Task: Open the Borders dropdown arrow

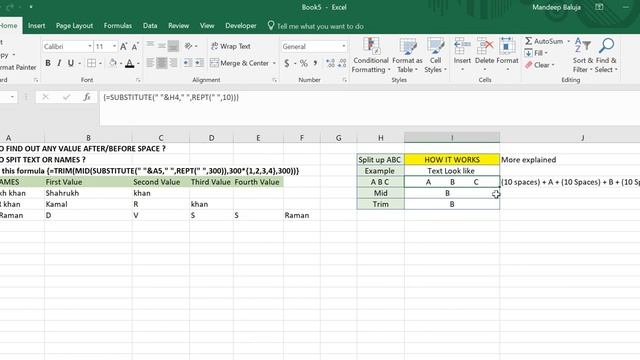Action: click(100, 63)
